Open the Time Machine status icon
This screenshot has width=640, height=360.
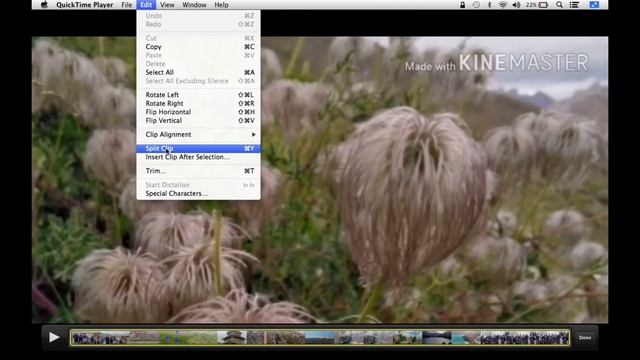(476, 5)
